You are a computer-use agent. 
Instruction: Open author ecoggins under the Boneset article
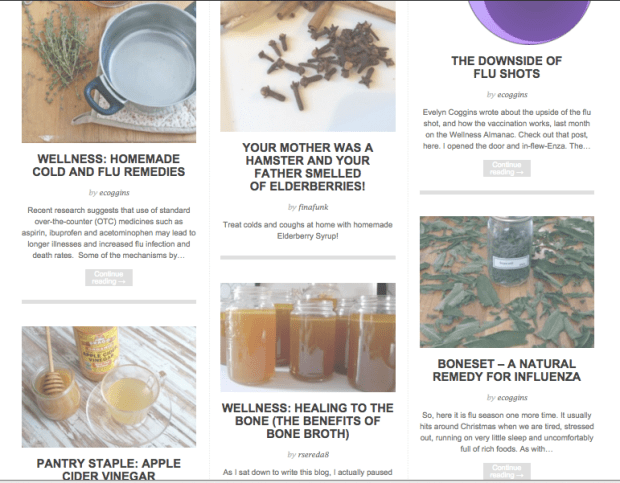[512, 398]
